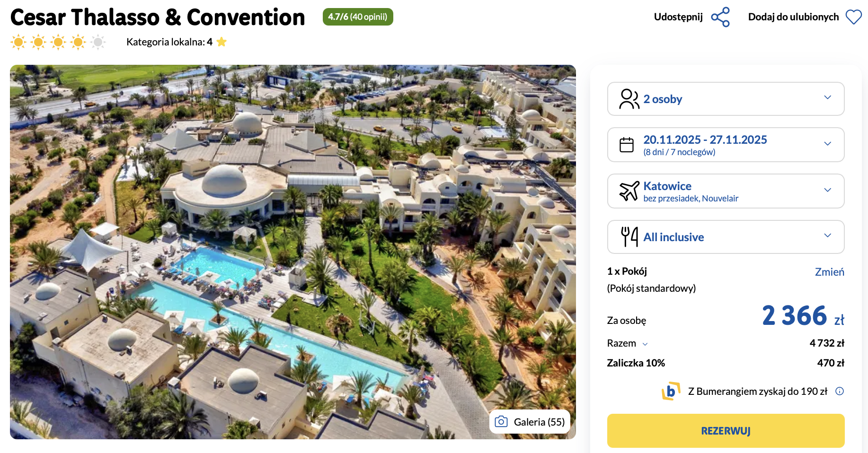
Task: Click the fork and knife meal icon
Action: (629, 237)
